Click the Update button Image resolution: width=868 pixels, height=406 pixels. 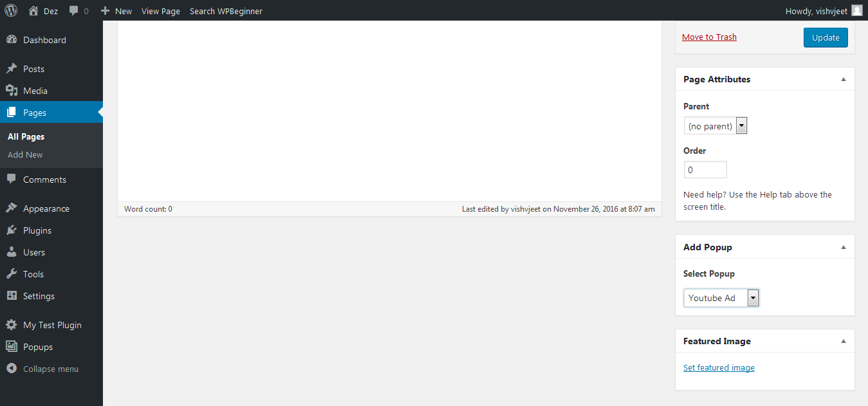tap(826, 37)
